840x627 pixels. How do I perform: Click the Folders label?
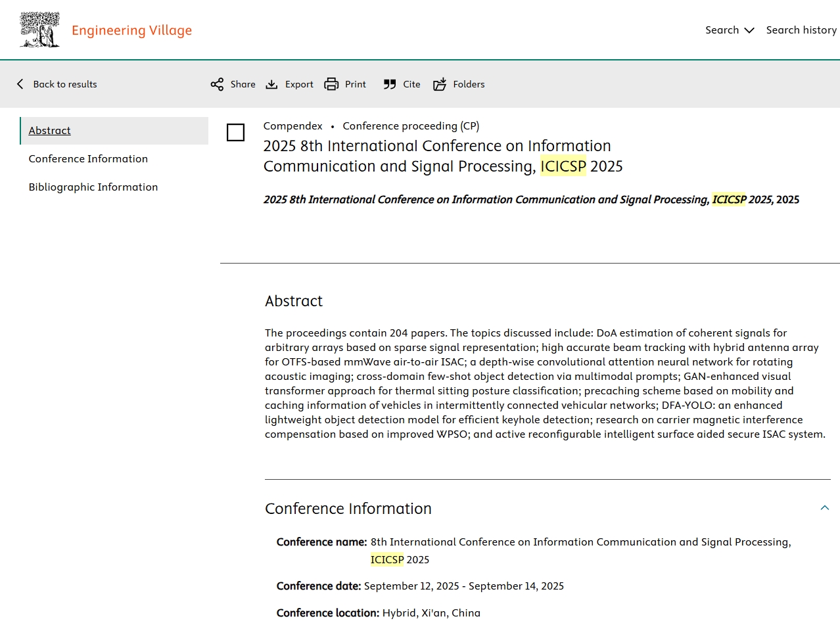pyautogui.click(x=469, y=84)
